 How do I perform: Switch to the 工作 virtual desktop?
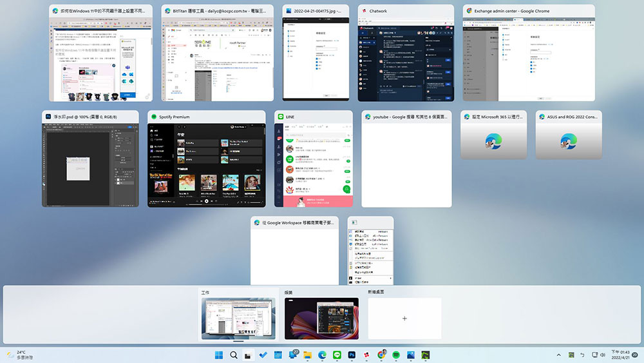(x=238, y=319)
